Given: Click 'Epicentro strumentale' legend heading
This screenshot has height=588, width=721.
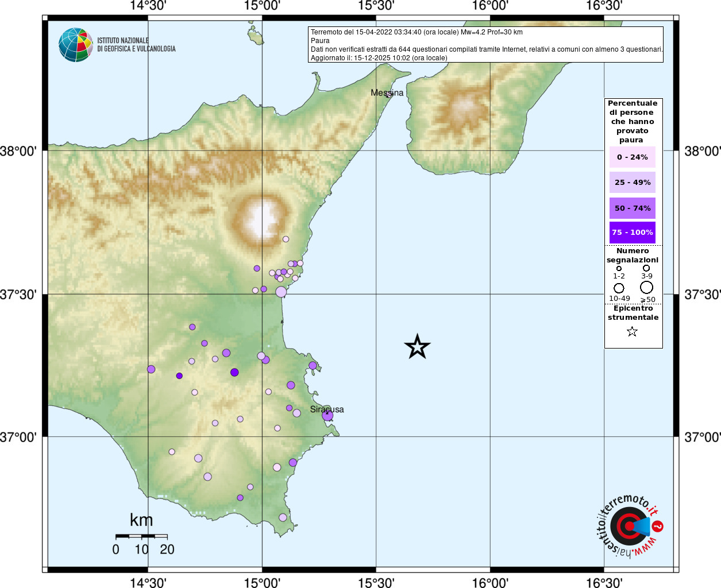Looking at the screenshot, I should click(x=633, y=313).
